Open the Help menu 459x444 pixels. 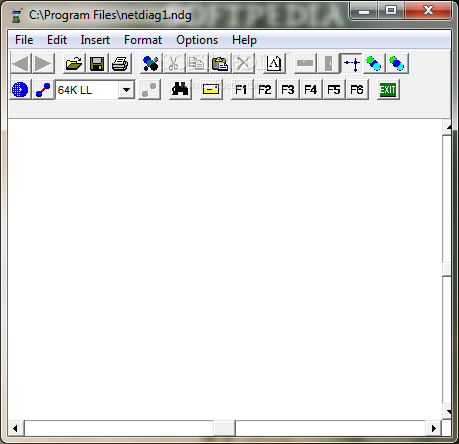click(x=244, y=40)
